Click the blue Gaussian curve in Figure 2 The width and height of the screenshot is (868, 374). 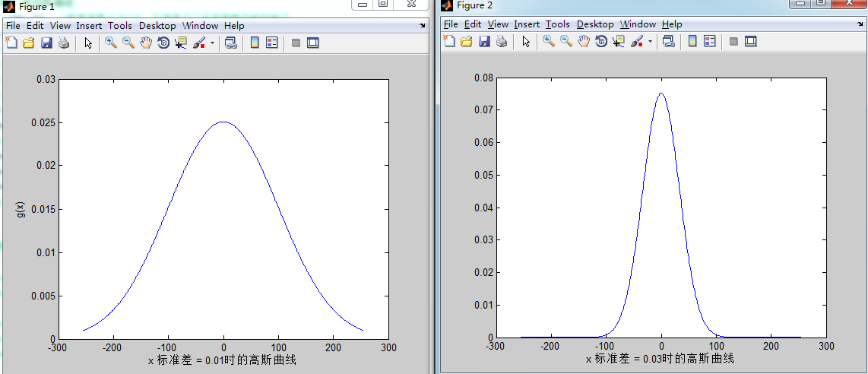pyautogui.click(x=661, y=93)
